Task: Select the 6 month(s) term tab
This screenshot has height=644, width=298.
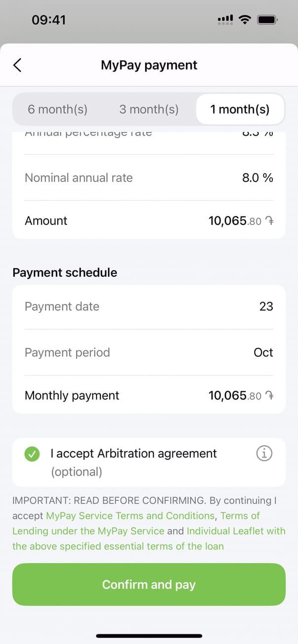Action: (57, 109)
